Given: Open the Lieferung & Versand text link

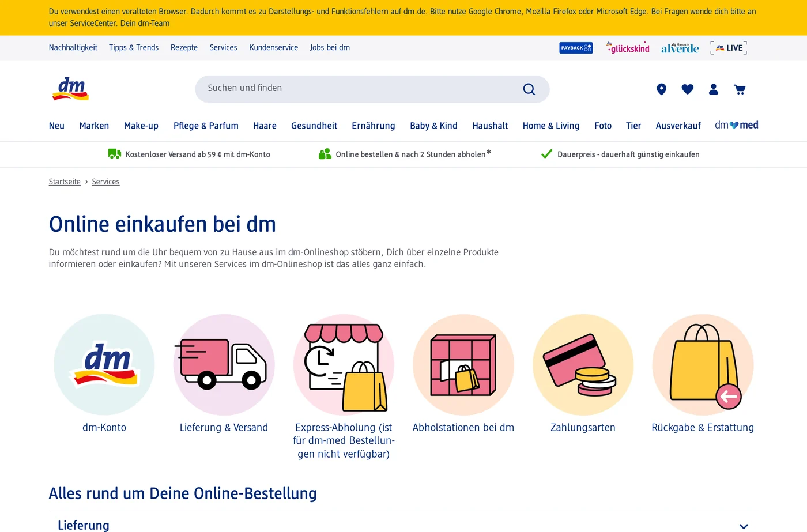Looking at the screenshot, I should click(x=224, y=428).
